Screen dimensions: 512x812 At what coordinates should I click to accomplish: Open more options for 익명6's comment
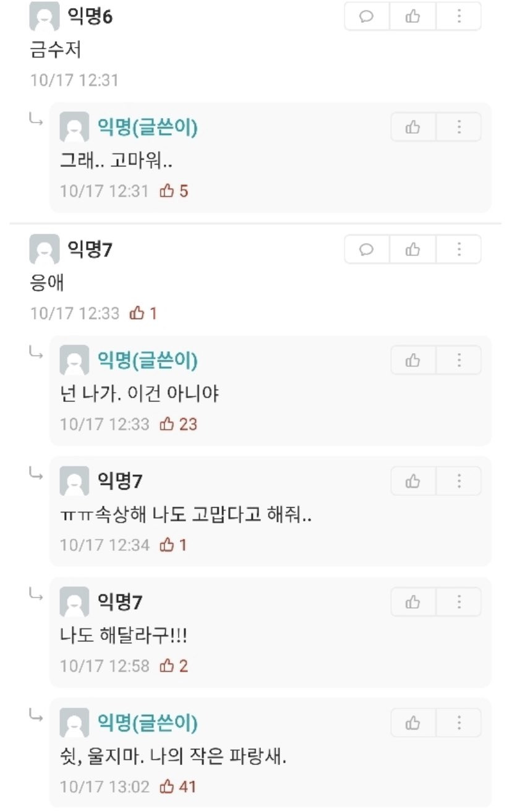(459, 17)
